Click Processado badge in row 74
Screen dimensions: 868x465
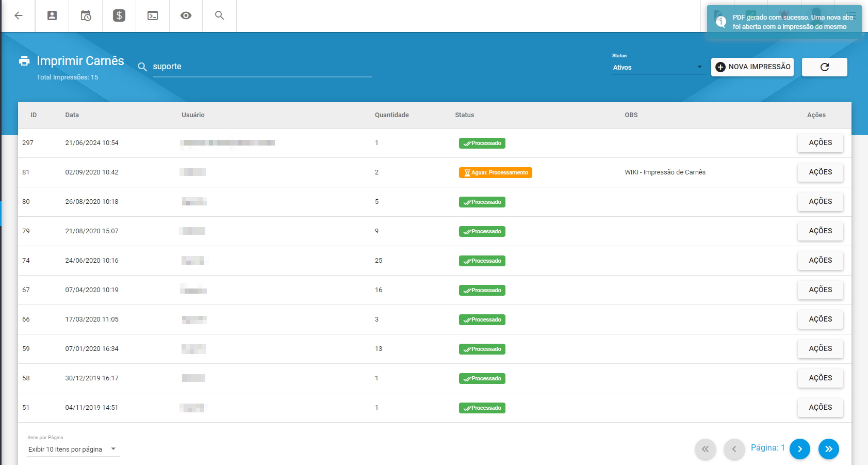coord(482,261)
